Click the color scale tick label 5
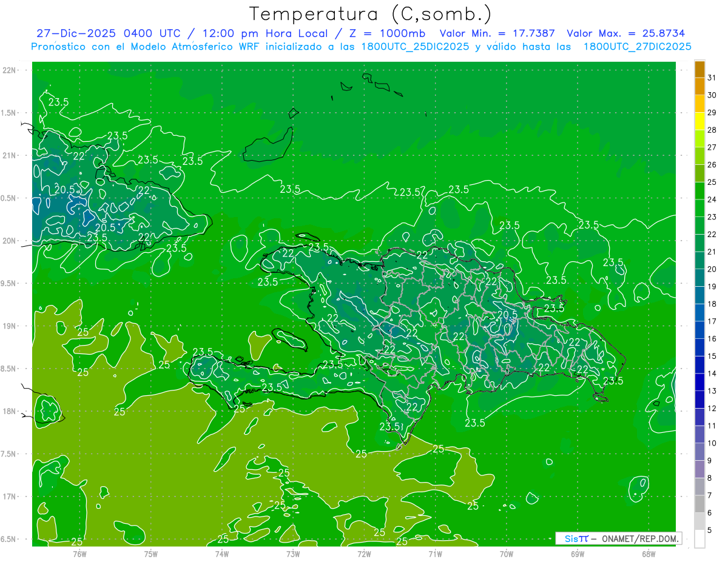Screen dimensions: 728x562 point(710,530)
